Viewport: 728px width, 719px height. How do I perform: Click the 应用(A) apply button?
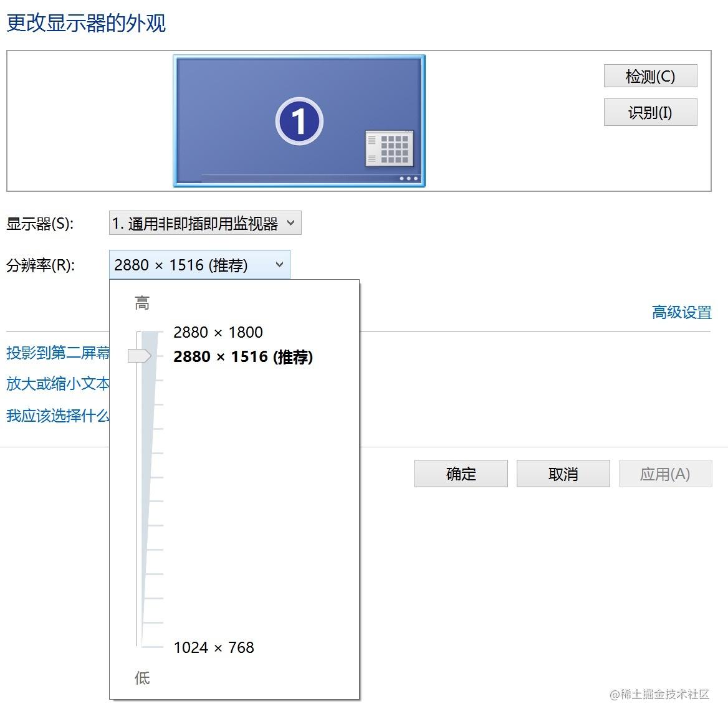click(x=665, y=474)
